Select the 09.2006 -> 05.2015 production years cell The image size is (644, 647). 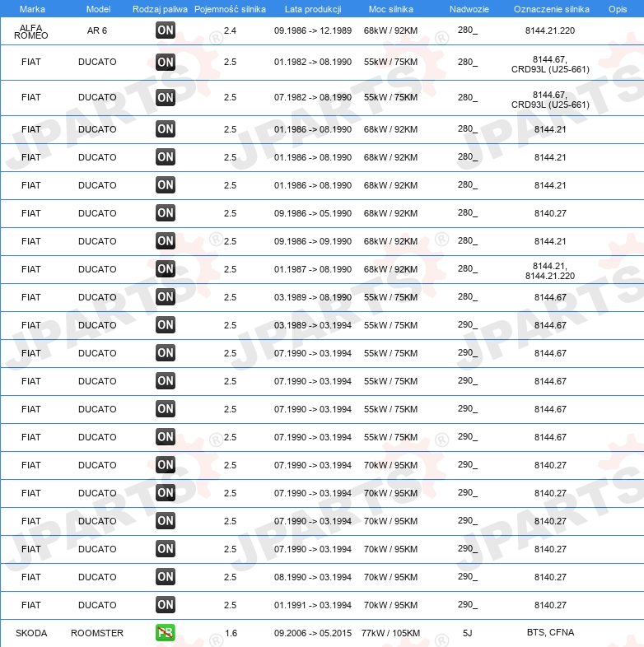(x=313, y=633)
